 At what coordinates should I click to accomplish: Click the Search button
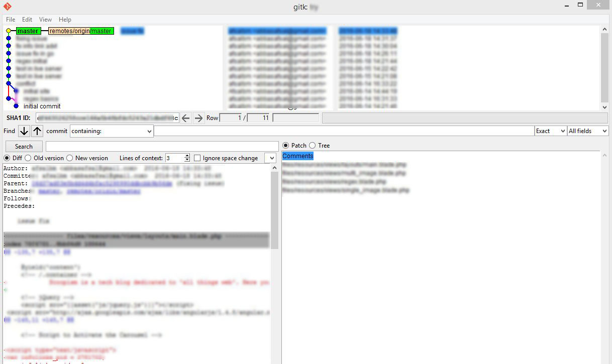24,147
